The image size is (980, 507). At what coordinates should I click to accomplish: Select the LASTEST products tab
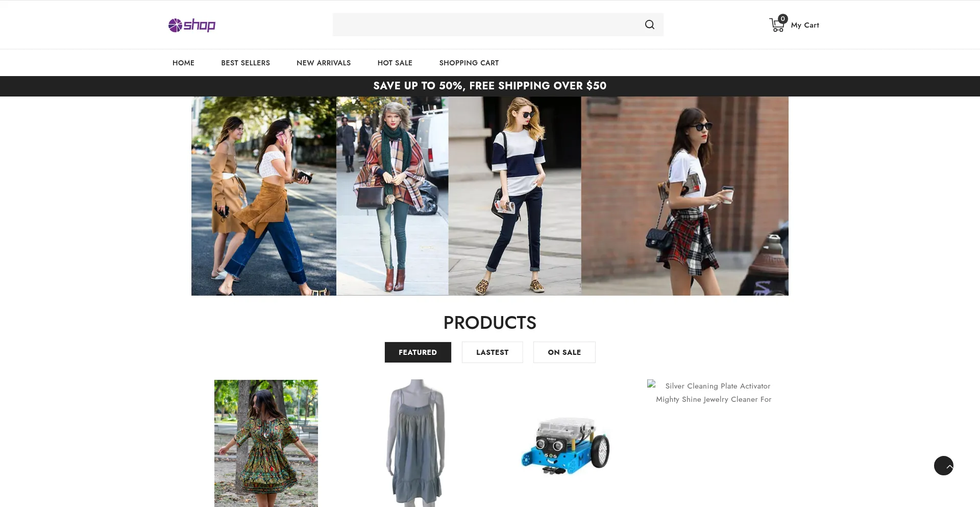[x=492, y=352]
